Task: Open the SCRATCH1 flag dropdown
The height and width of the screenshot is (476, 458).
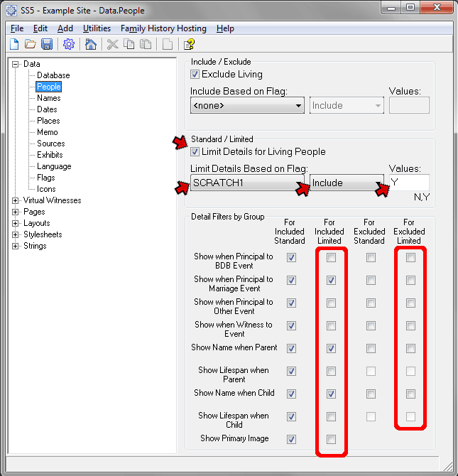Action: 299,183
